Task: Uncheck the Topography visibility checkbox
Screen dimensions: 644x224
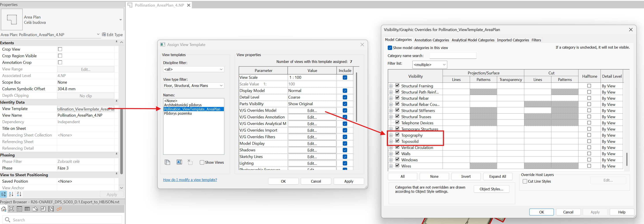Action: [397, 135]
